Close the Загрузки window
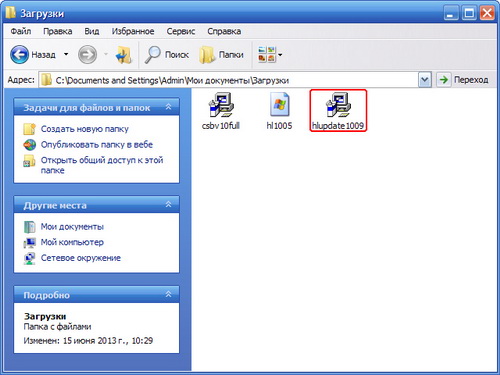Viewport: 500px width, 375px height. coord(487,14)
